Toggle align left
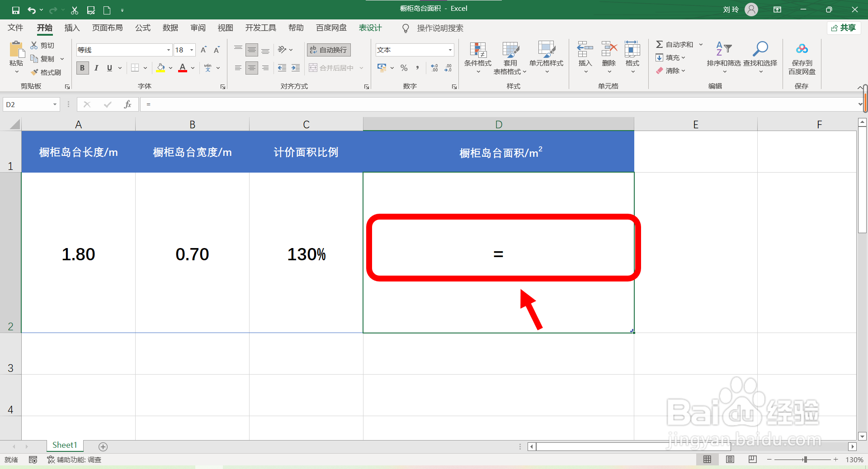Image resolution: width=868 pixels, height=469 pixels. click(238, 68)
